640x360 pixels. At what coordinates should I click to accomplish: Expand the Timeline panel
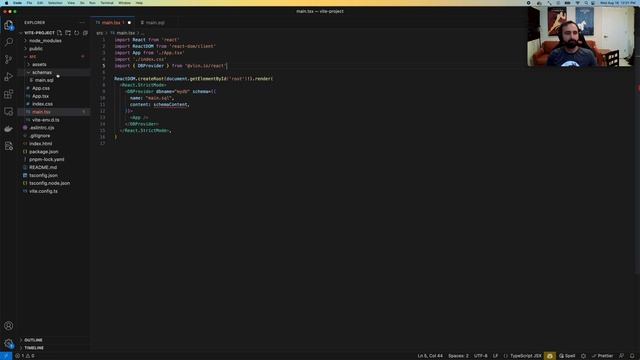[x=34, y=348]
